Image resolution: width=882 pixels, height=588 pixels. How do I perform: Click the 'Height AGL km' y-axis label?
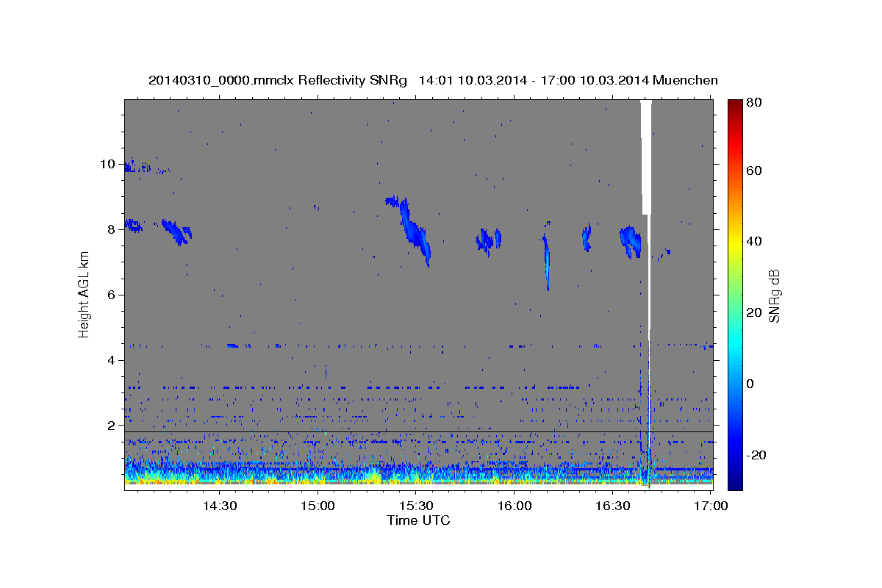(85, 294)
